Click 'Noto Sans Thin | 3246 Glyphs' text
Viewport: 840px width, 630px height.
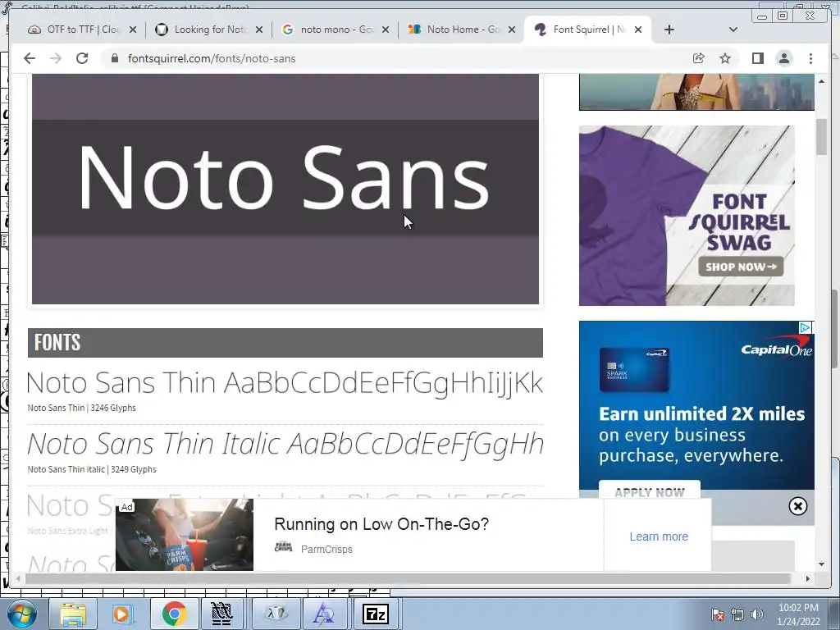81,408
